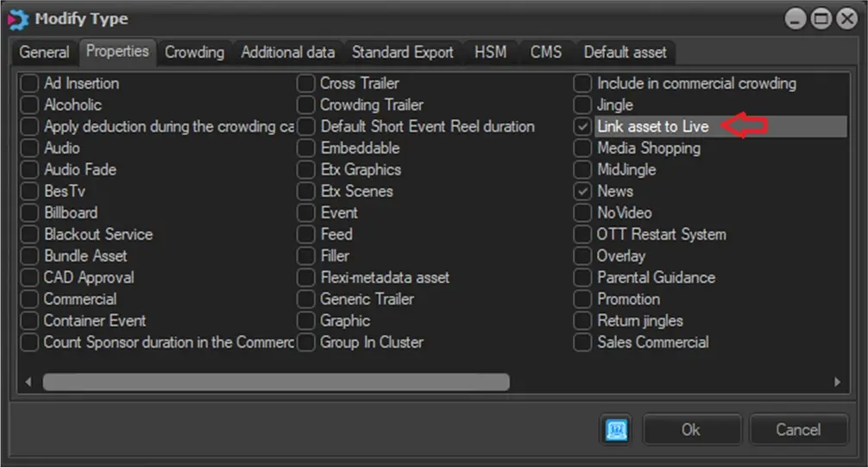Open the Crowding tab

194,53
